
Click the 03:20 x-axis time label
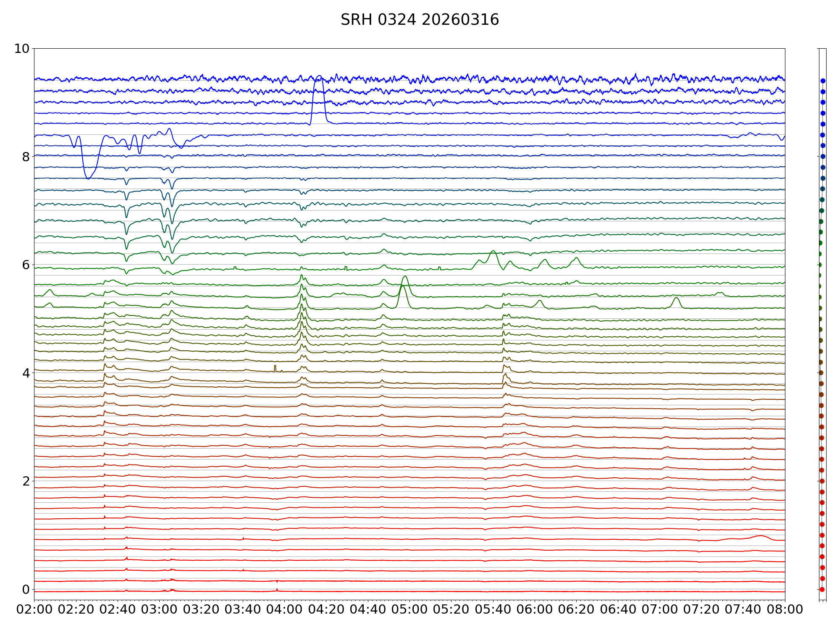pos(201,609)
